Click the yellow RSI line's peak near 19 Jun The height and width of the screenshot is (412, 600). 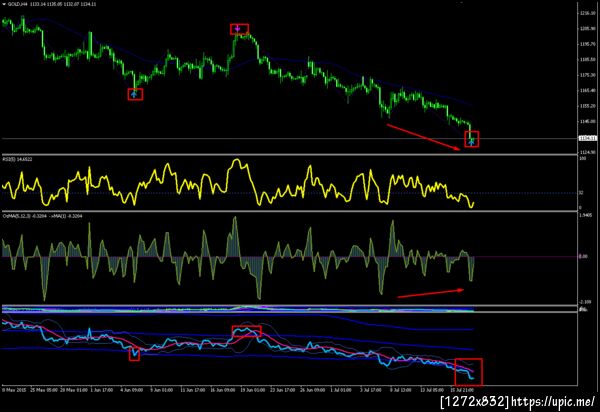tap(237, 160)
